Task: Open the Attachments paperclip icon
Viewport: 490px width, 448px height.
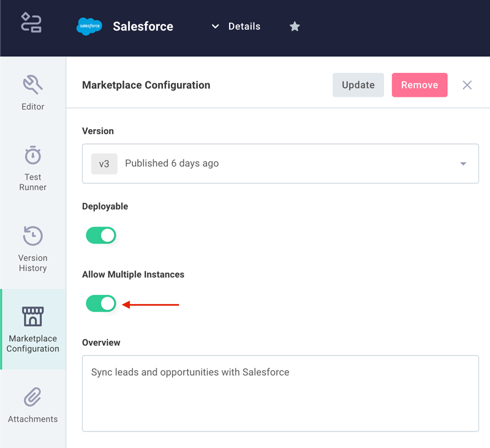Action: coord(33,397)
